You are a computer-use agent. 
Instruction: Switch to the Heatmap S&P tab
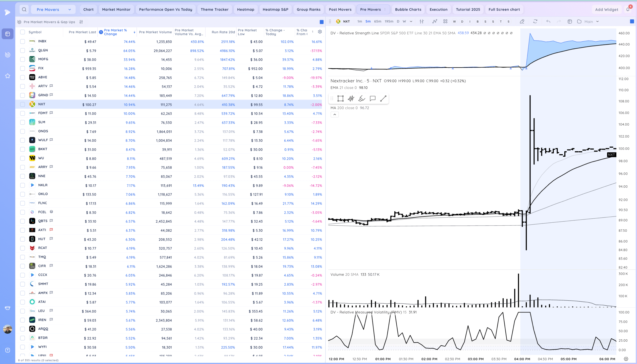275,9
